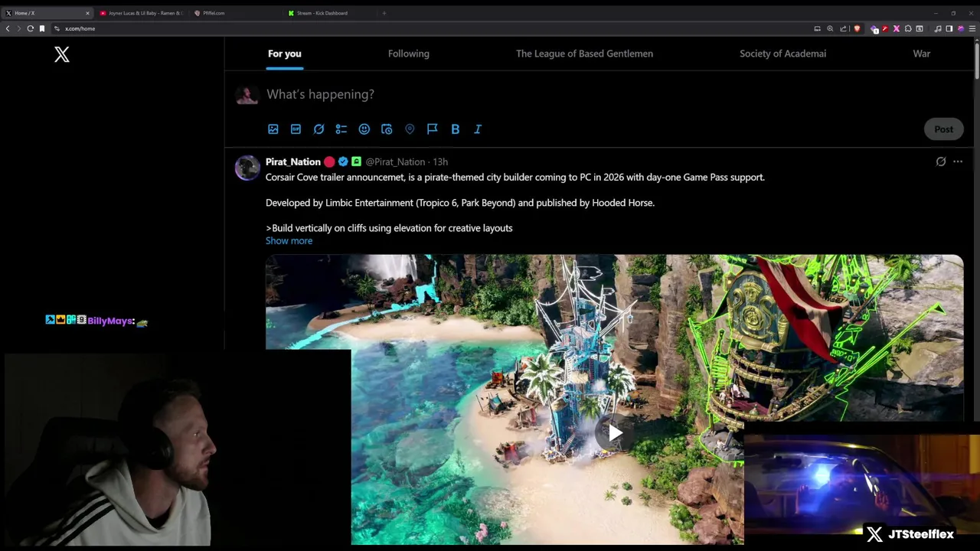Apply bold formatting in composer
Screen dimensions: 980x551
tap(455, 129)
